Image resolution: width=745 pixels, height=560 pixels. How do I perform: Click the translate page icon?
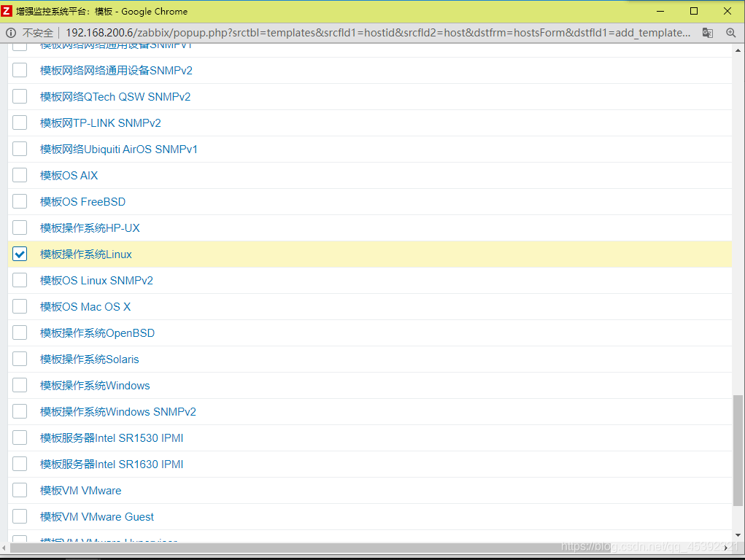(x=708, y=33)
